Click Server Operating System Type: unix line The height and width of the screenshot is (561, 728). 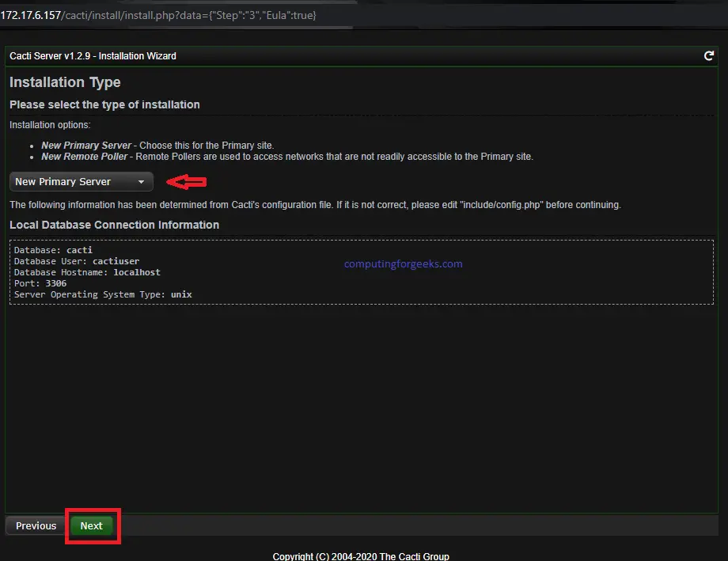(x=103, y=294)
